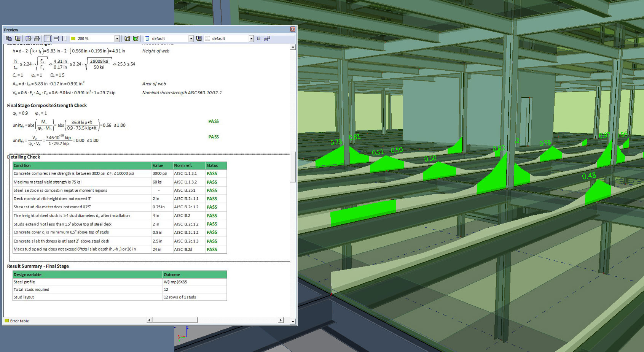Click the print preview icon beside the printer

28,38
